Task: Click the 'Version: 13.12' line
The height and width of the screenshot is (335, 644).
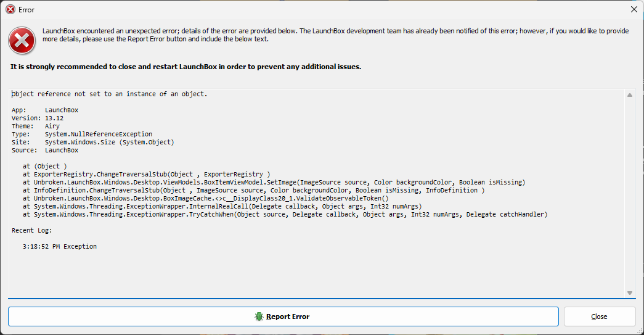Action: [x=38, y=118]
